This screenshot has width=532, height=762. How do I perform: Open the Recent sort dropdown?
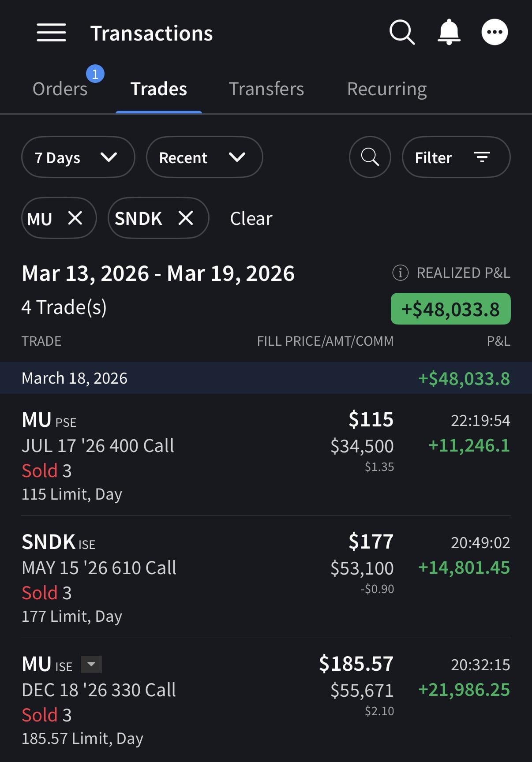tap(204, 157)
